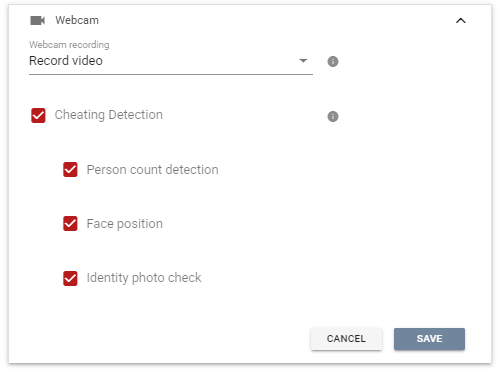Screen dimensions: 500x371
Task: Click the Webcam section title
Action: 77,20
